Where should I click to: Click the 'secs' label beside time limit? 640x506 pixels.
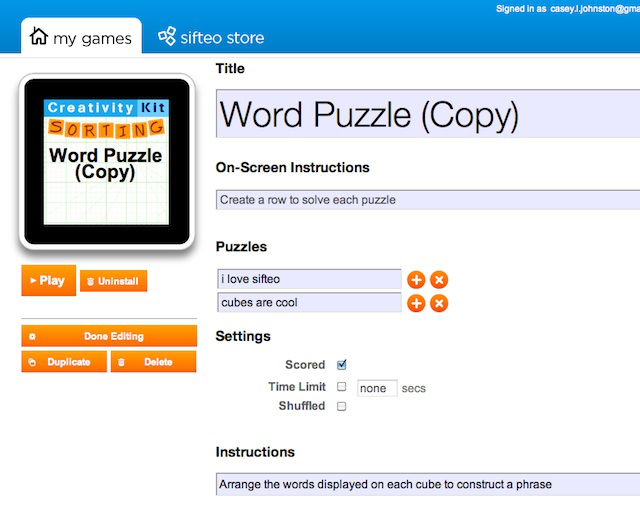413,388
